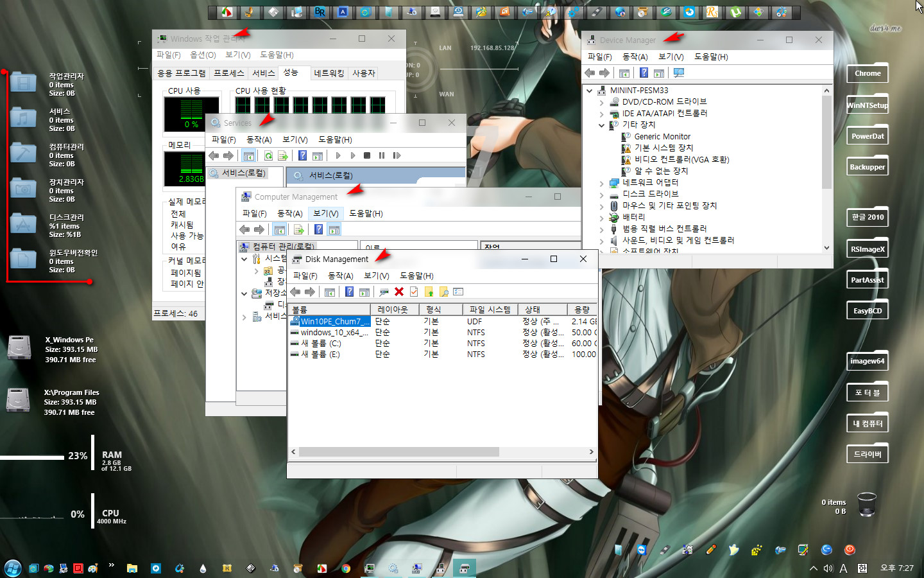Click folder with magnifier icon in Disk Management toolbar
This screenshot has height=578, width=924.
[x=443, y=292]
